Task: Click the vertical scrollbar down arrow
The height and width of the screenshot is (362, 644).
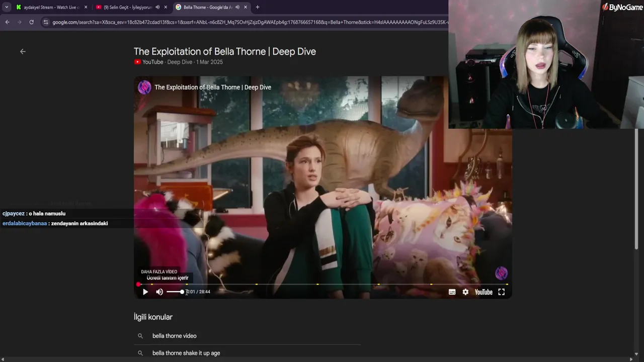Action: (x=636, y=354)
